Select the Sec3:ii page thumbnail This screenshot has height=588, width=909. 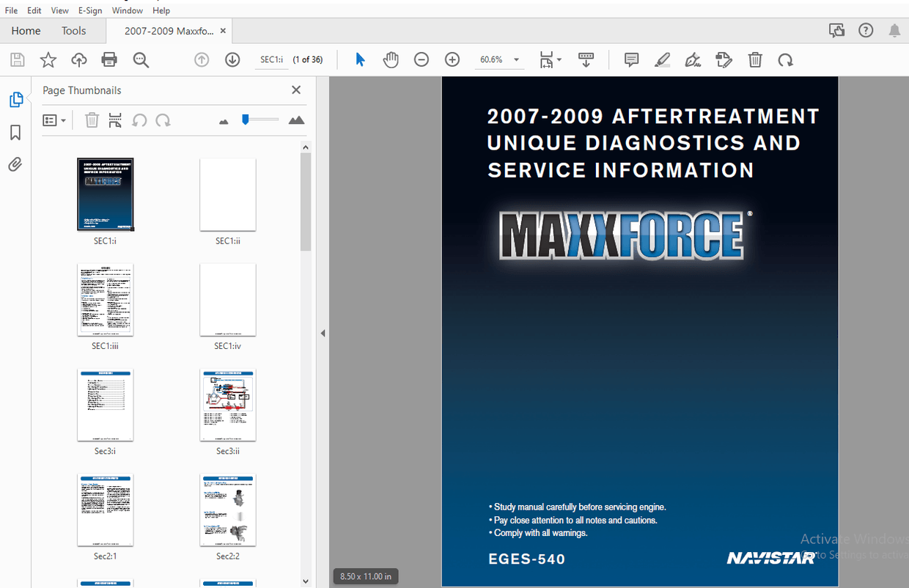[227, 405]
